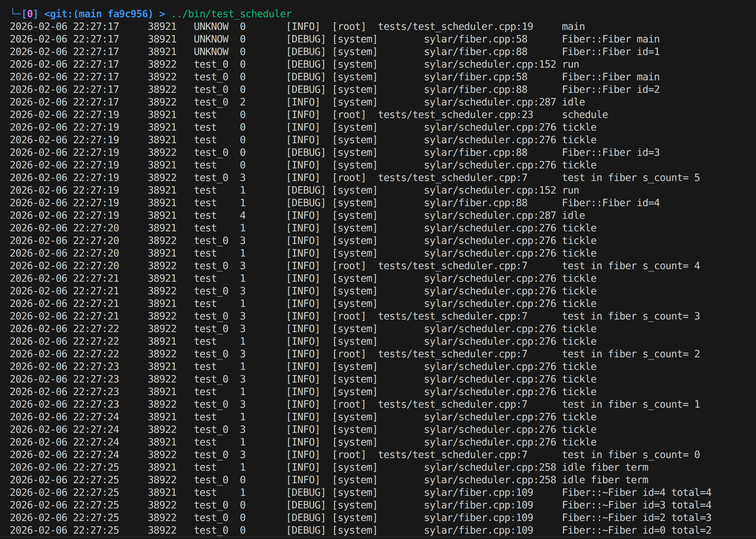Click the fa9c956 commit hash in the prompt
756x539 pixels.
coord(128,14)
